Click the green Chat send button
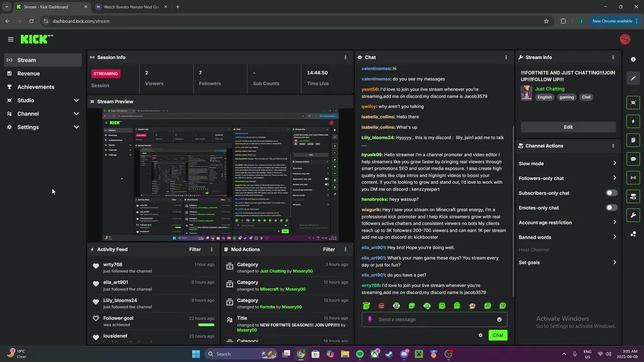 (498, 335)
